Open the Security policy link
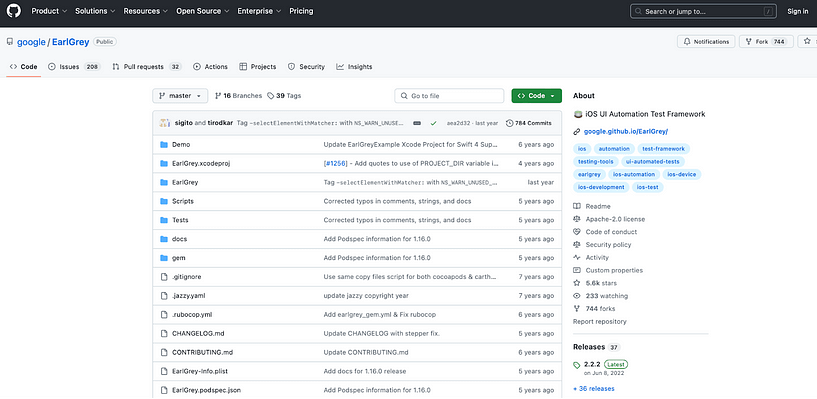This screenshot has height=399, width=817. click(x=608, y=245)
